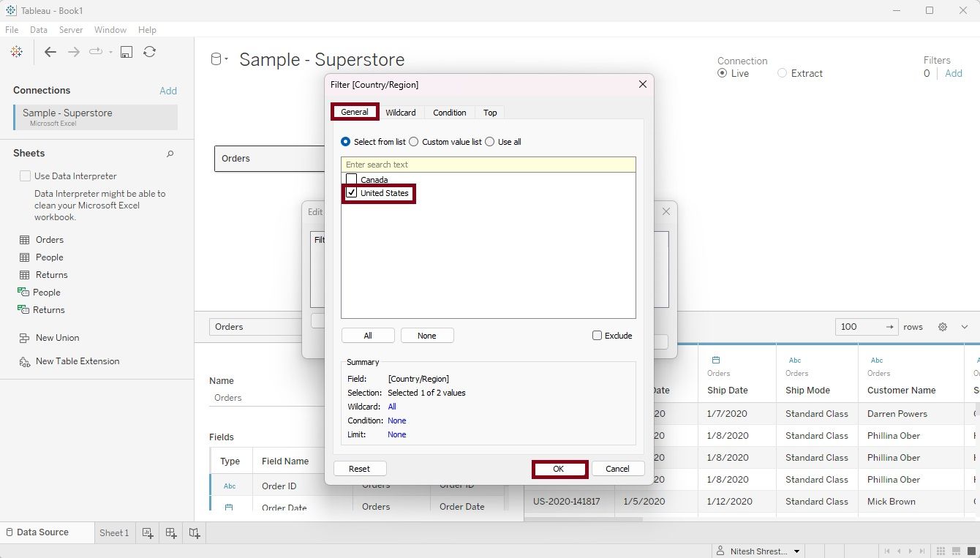Image resolution: width=980 pixels, height=558 pixels.
Task: Save the workbook with the floppy icon
Action: point(127,52)
